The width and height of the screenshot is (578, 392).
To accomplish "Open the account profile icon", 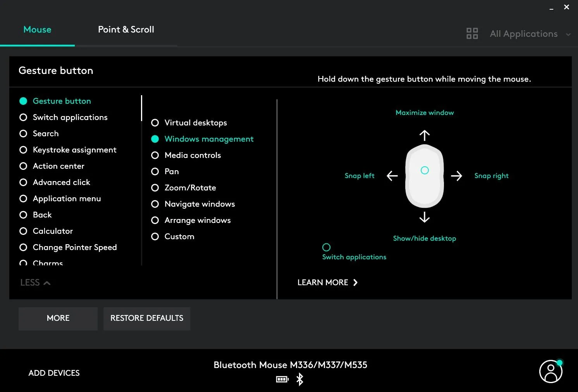I will 550,371.
